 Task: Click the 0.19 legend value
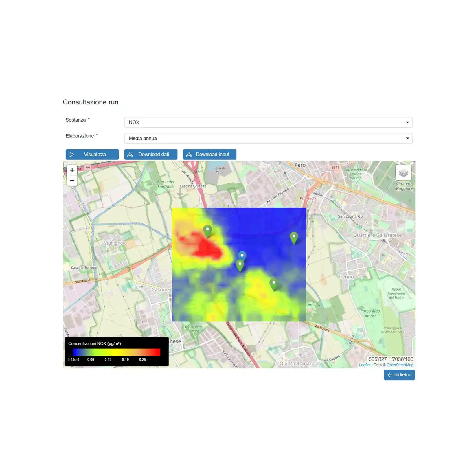[x=125, y=359]
